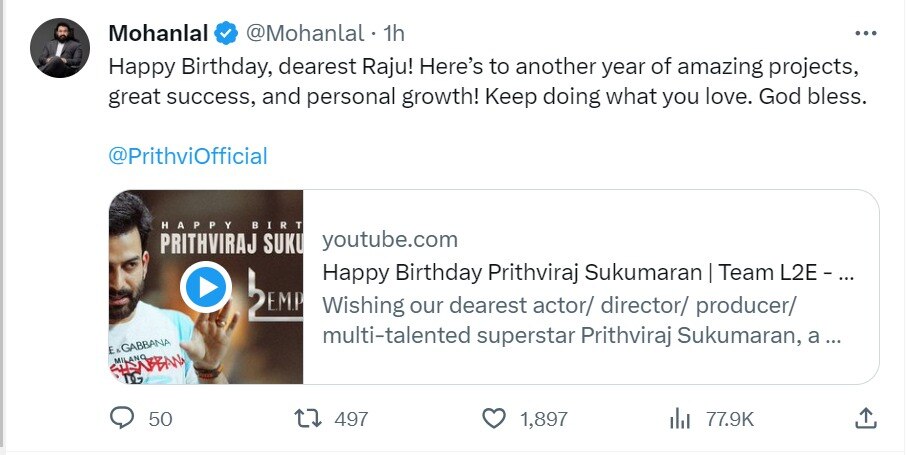Open the @Mohanlal handle link
Image resolution: width=906 pixels, height=455 pixels.
(x=305, y=33)
